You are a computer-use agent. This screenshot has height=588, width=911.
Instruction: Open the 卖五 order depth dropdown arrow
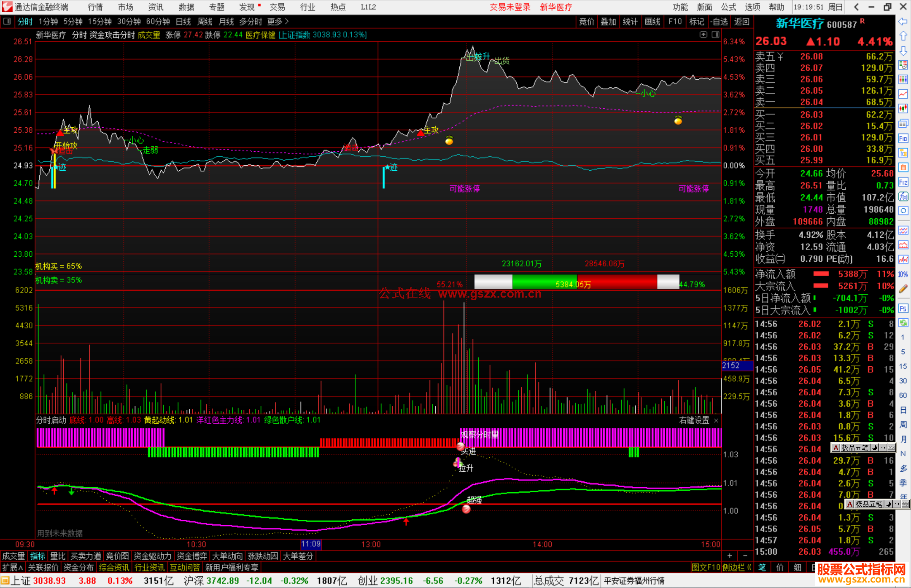coord(780,56)
